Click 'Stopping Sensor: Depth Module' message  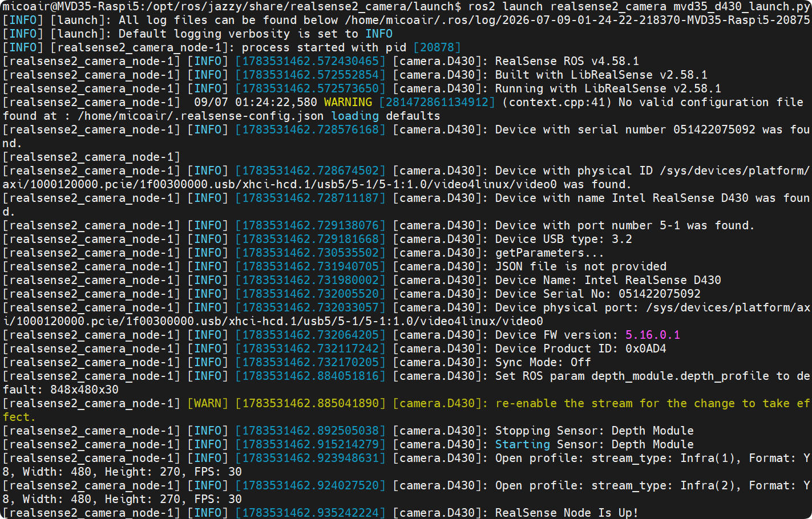tap(594, 431)
